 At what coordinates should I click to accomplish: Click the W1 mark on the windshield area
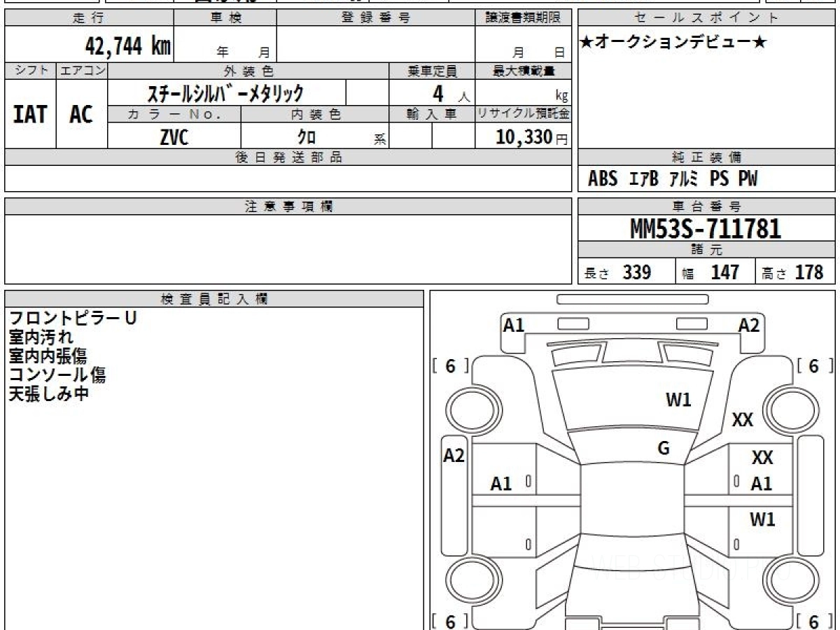pos(678,400)
